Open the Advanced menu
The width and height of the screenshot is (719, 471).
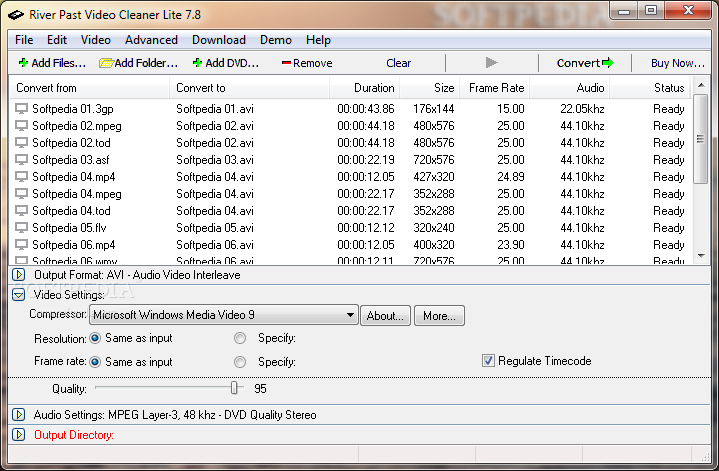pos(151,40)
